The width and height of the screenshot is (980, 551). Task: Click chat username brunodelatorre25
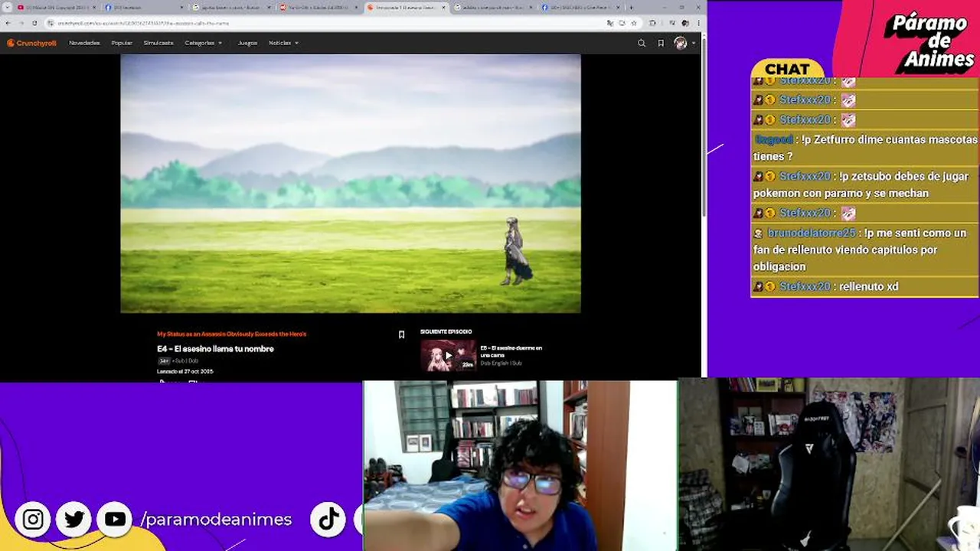click(x=811, y=233)
